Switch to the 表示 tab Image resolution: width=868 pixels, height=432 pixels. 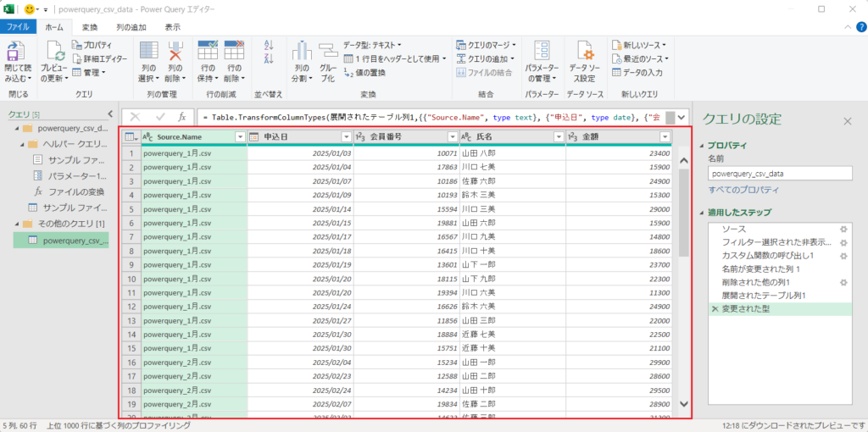(x=172, y=26)
